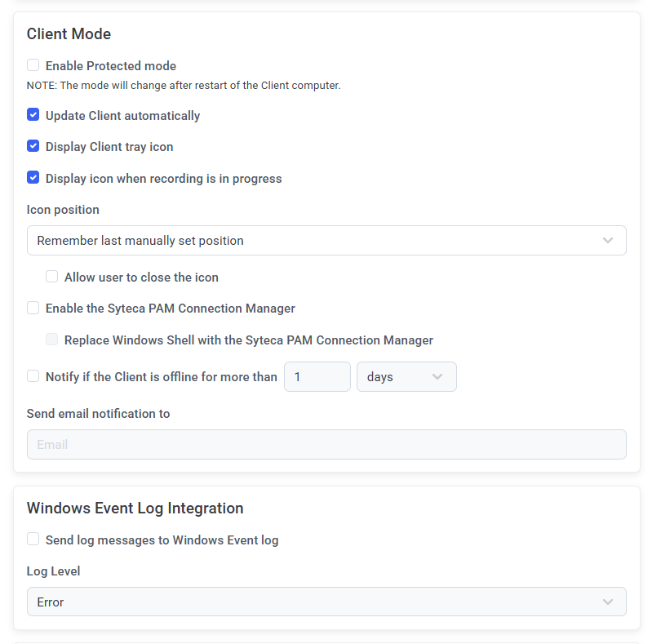The height and width of the screenshot is (644, 652).
Task: Tick Replace Windows Shell with Connection Manager
Action: click(52, 340)
